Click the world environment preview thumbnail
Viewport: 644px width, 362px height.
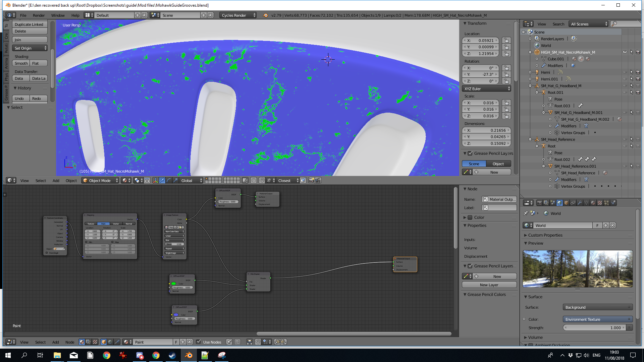[x=577, y=268]
